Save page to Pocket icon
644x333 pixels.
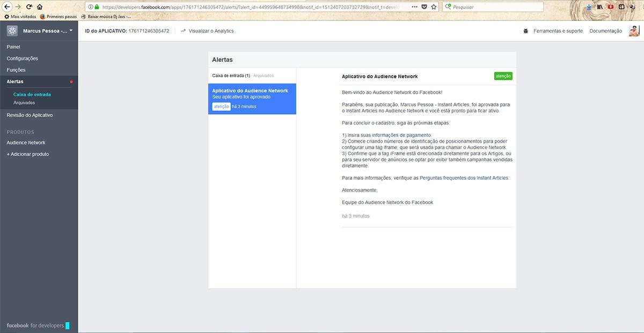424,7
